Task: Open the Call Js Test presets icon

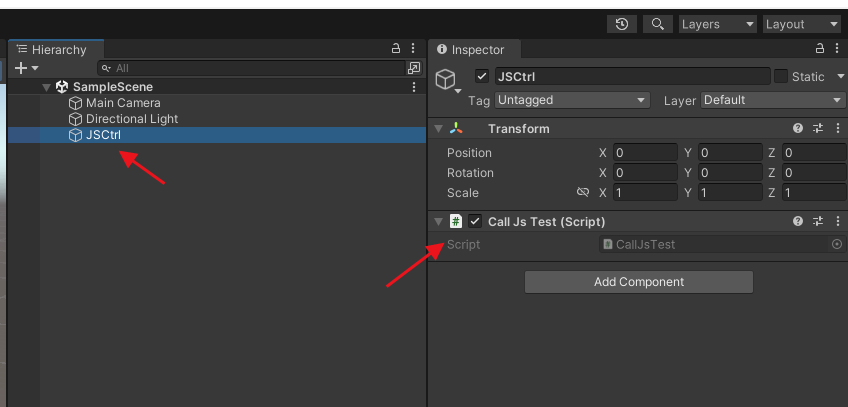Action: click(x=818, y=221)
